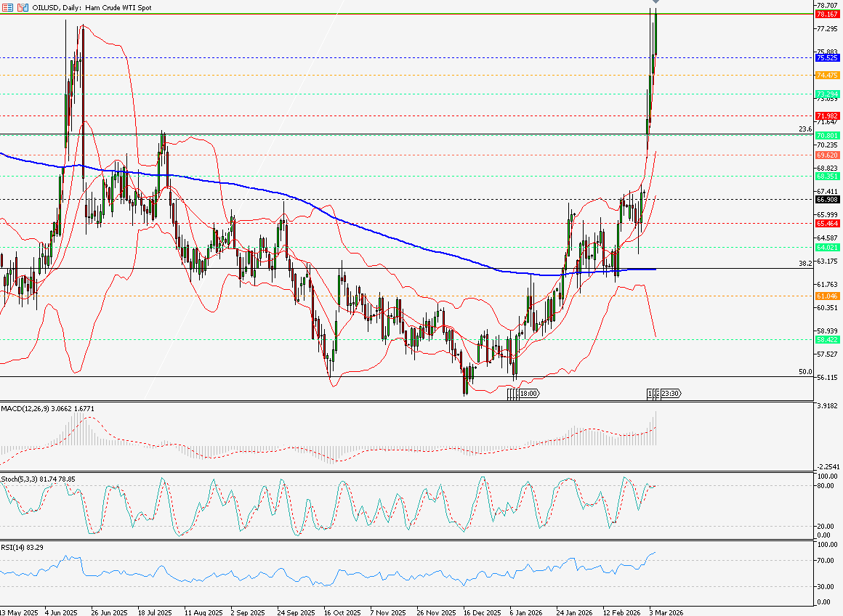
Task: Click the 13 May 2025 date on time axis
Action: click(17, 611)
